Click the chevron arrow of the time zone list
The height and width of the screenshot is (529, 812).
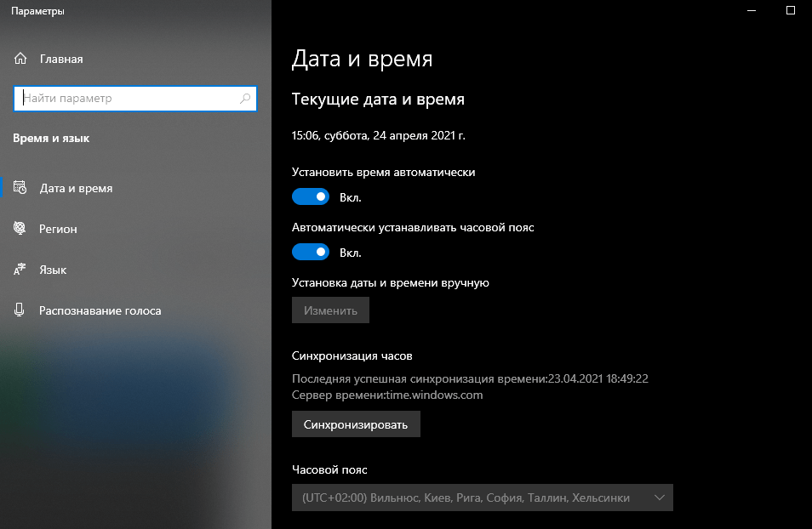[659, 498]
